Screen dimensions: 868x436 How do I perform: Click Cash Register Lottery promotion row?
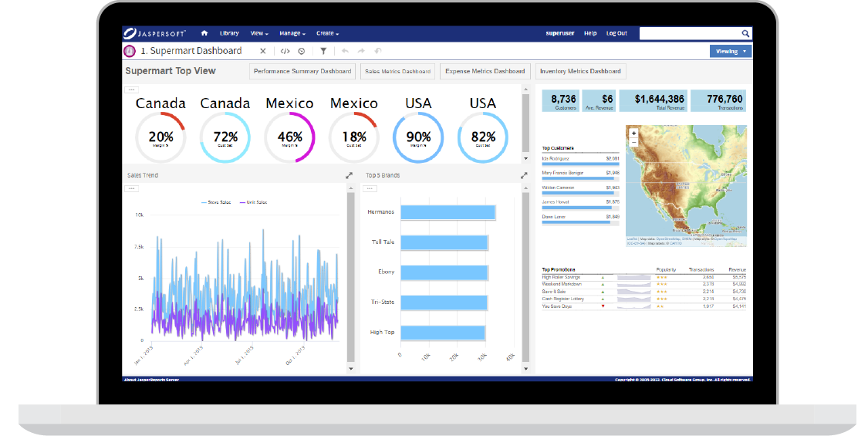pos(643,299)
